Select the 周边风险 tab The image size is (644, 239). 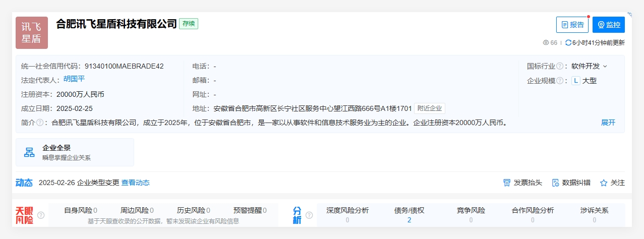click(x=137, y=210)
